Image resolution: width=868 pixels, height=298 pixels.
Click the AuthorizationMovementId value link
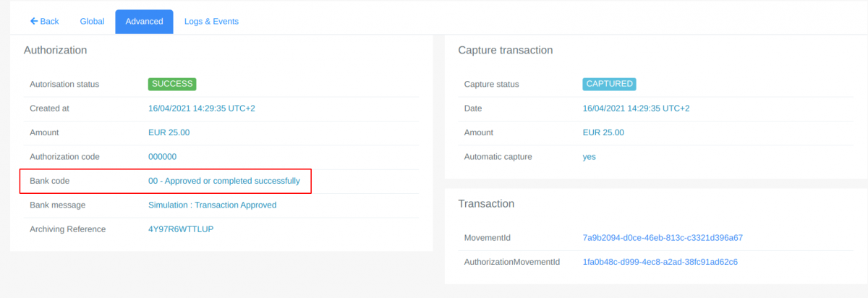click(660, 261)
